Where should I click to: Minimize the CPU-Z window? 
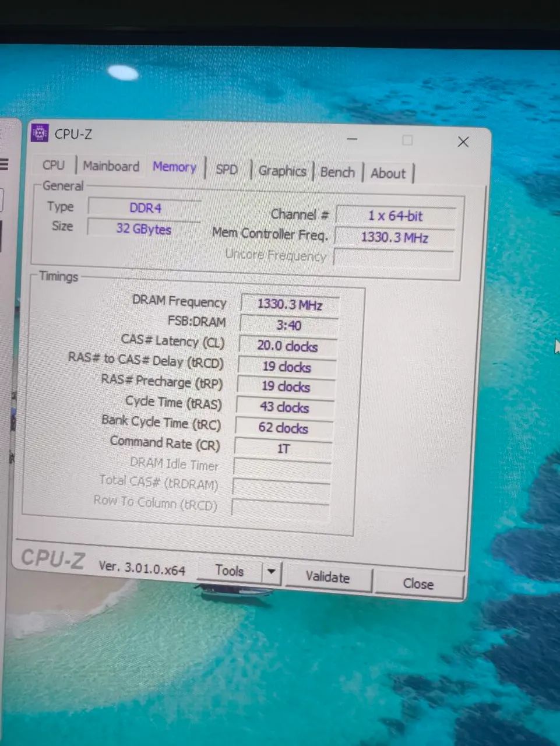352,139
